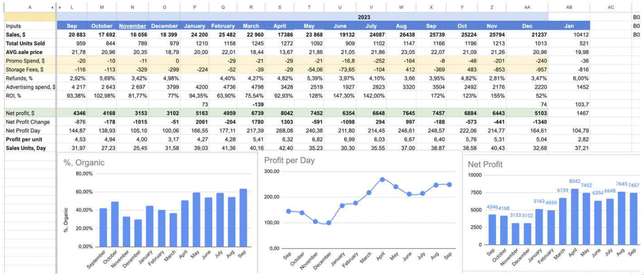Select the Net Profit chart title

point(485,165)
